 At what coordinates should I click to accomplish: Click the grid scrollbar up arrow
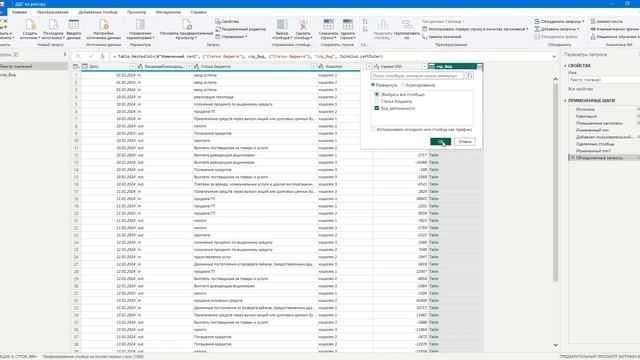[556, 78]
